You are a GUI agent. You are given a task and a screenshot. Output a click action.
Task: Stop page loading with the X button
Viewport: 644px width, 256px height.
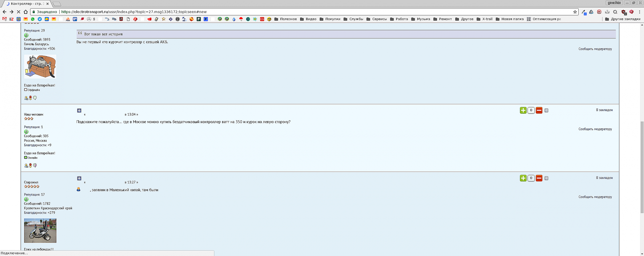click(x=18, y=12)
